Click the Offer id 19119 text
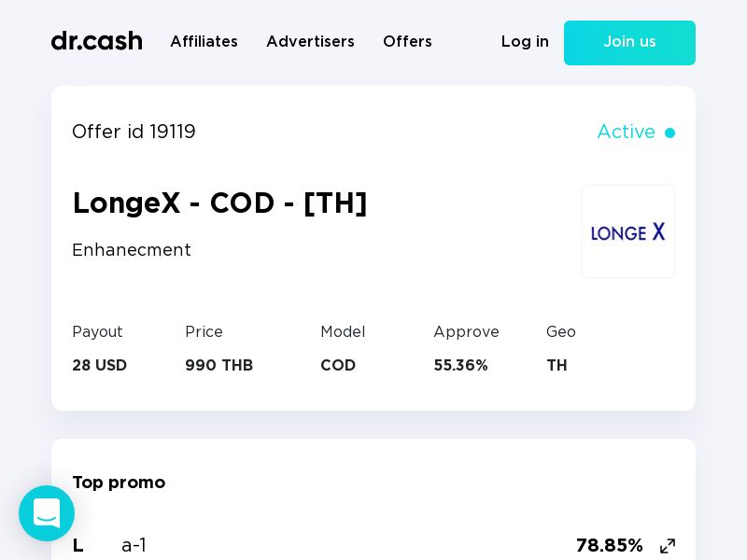Image resolution: width=747 pixels, height=560 pixels. pos(134,132)
